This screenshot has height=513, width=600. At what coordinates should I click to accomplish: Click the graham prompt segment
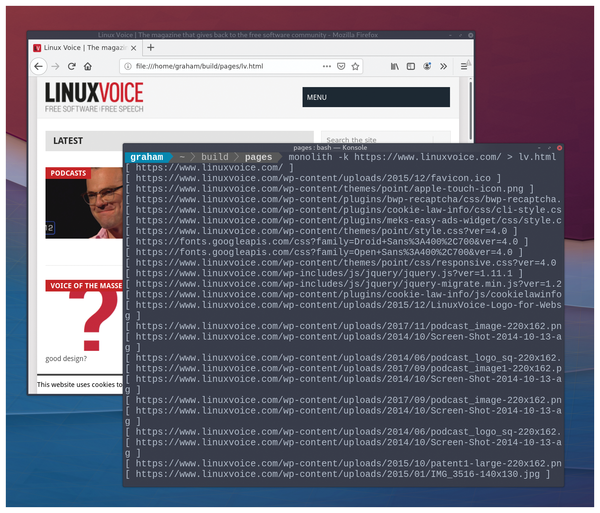[147, 157]
